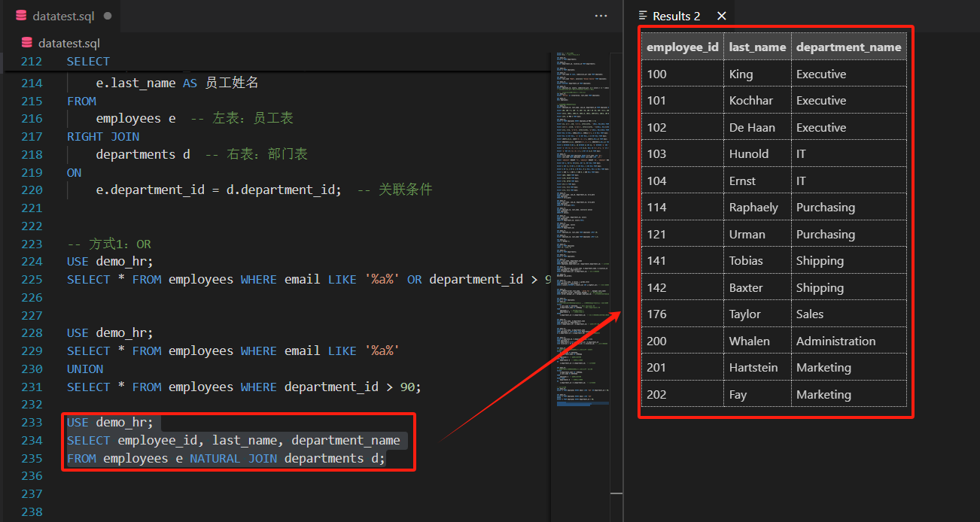Select Marketing cell in the Fay row
The height and width of the screenshot is (522, 980).
coord(849,394)
